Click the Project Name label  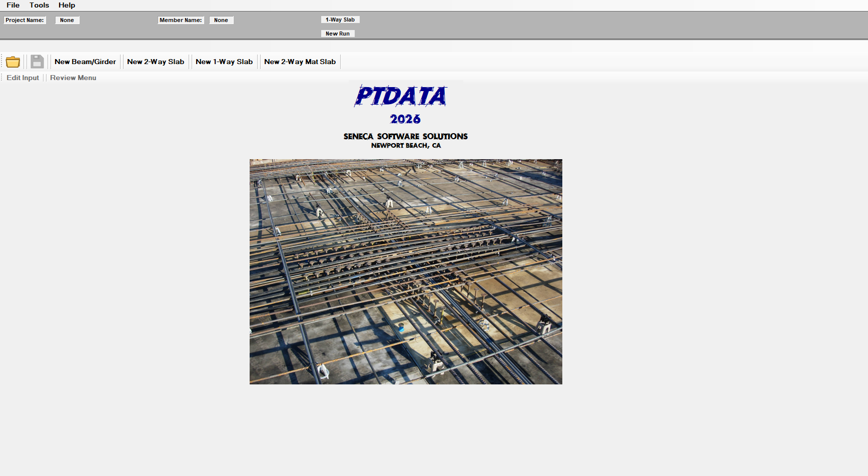25,20
